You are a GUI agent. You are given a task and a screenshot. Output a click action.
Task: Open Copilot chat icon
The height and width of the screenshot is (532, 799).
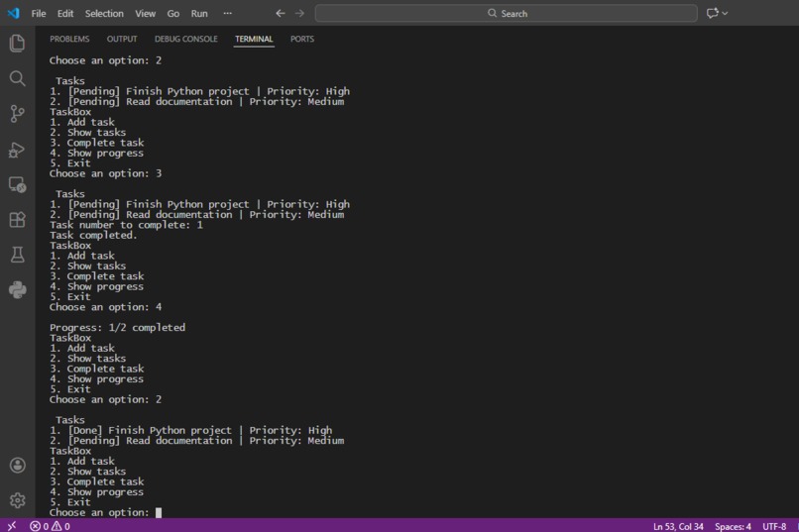point(713,13)
